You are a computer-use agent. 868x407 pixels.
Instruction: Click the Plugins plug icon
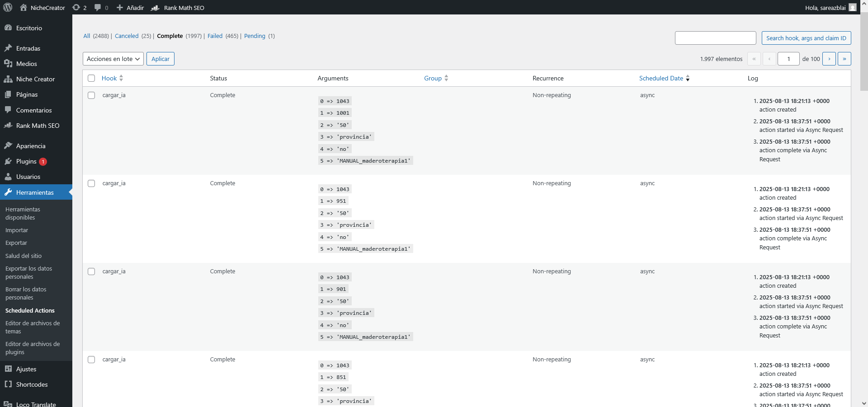coord(8,161)
